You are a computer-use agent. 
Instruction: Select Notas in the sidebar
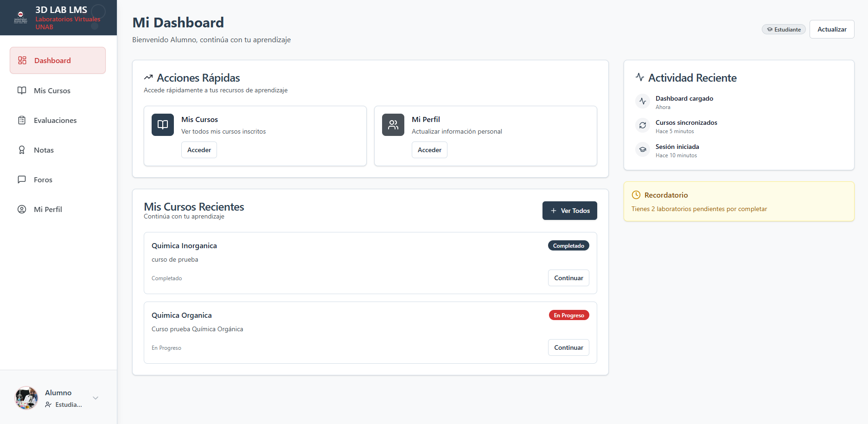coord(44,150)
